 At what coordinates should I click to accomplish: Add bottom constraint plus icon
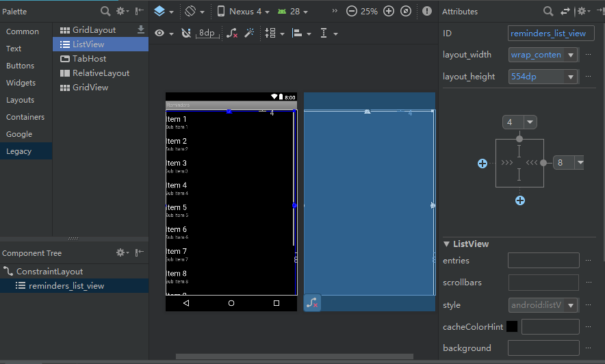(520, 200)
